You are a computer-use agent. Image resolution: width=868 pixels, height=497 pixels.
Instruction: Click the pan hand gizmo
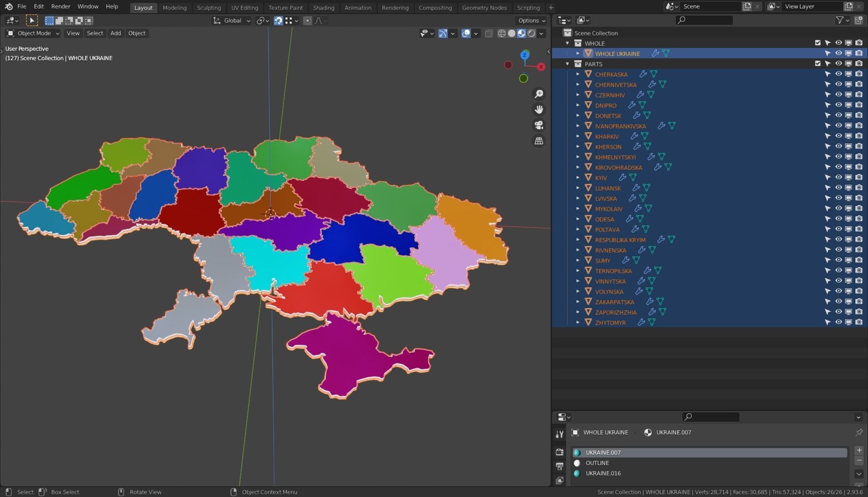tap(539, 110)
